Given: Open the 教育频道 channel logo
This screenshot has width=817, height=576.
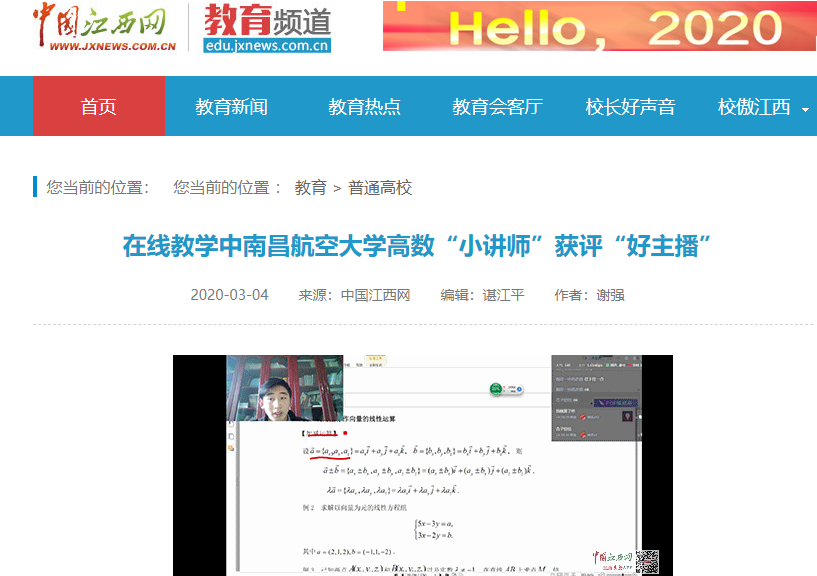Looking at the screenshot, I should pyautogui.click(x=266, y=27).
